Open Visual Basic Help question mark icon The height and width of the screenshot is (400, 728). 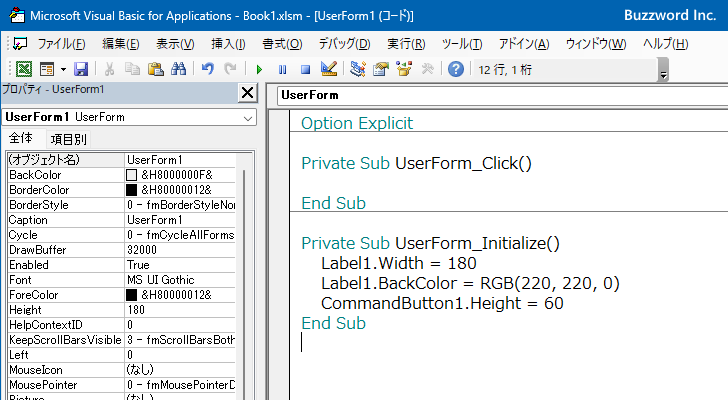pyautogui.click(x=456, y=69)
